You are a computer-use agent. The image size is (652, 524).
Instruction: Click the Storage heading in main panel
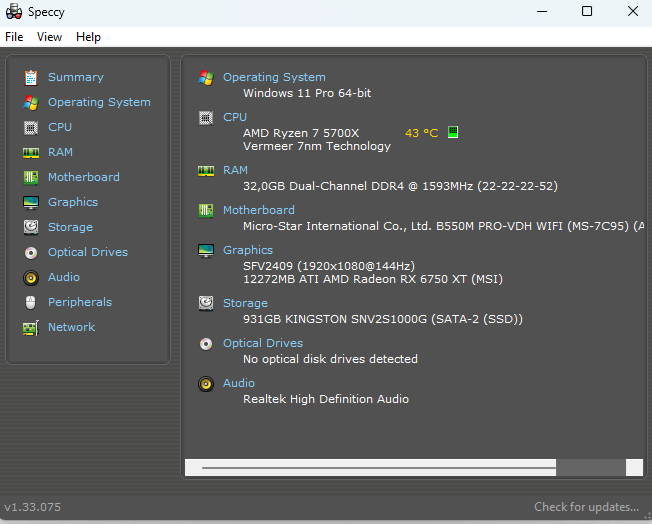(x=245, y=303)
